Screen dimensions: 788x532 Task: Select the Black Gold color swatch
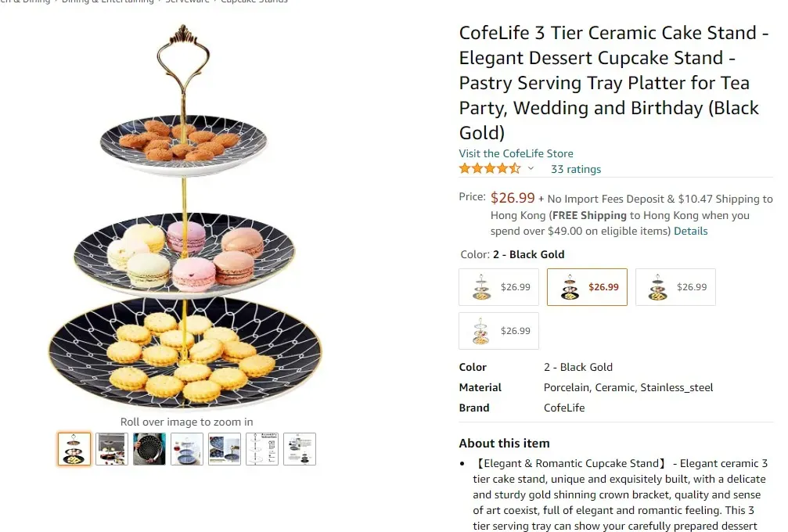click(587, 287)
